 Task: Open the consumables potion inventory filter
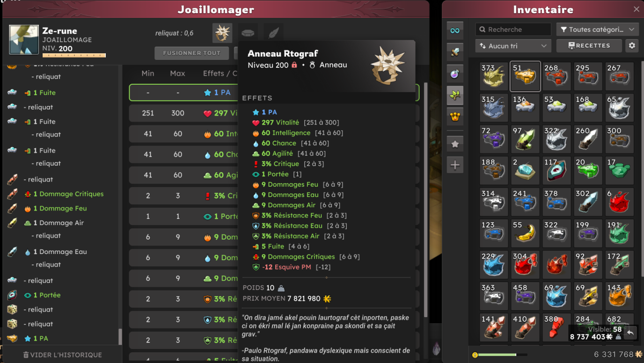click(x=455, y=73)
